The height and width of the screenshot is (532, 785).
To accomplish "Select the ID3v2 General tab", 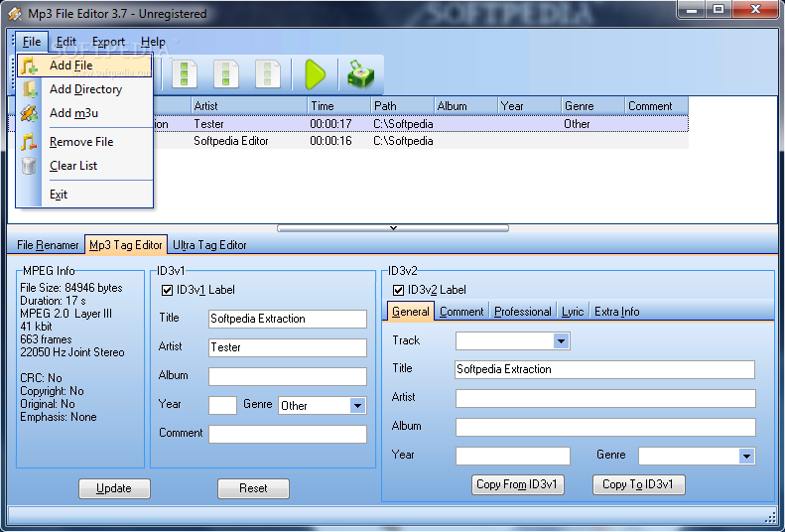I will click(x=411, y=312).
